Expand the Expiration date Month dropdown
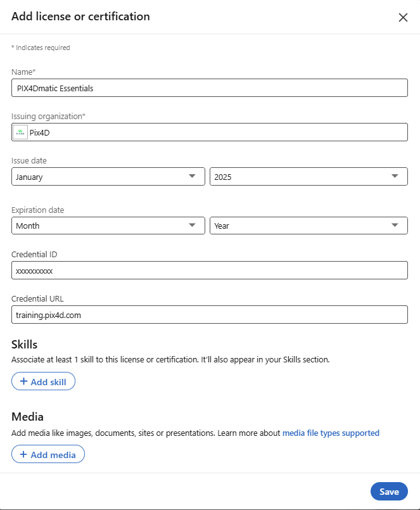Viewport: 420px width, 510px height. pos(108,226)
